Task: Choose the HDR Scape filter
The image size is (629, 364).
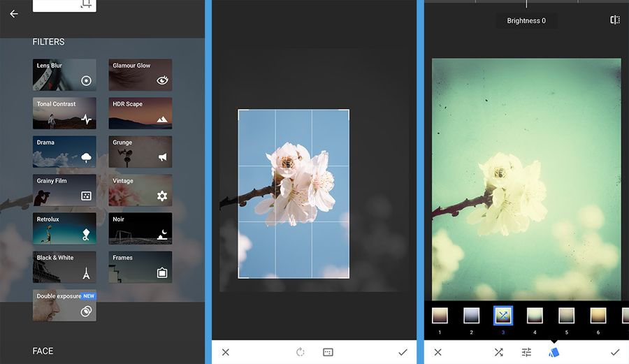Action: [x=140, y=113]
